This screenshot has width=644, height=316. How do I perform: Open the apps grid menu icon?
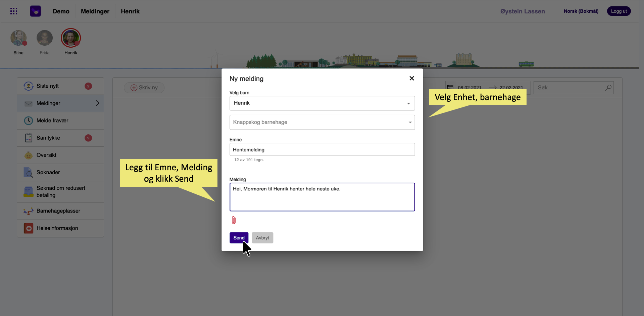(14, 11)
